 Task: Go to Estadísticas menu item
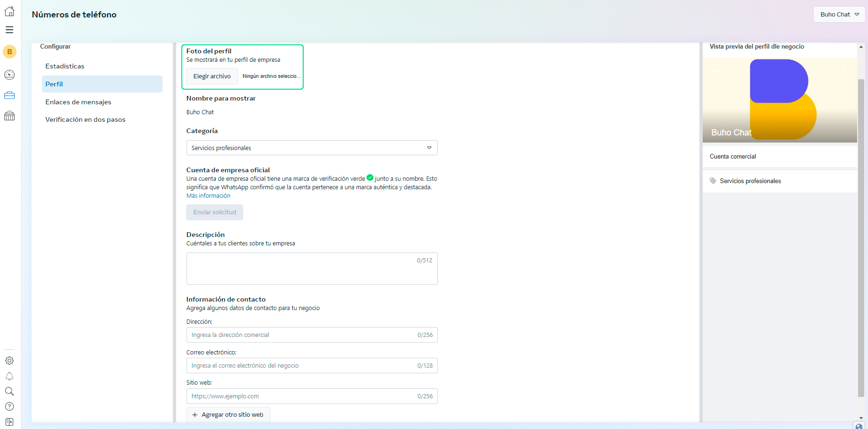pos(65,66)
